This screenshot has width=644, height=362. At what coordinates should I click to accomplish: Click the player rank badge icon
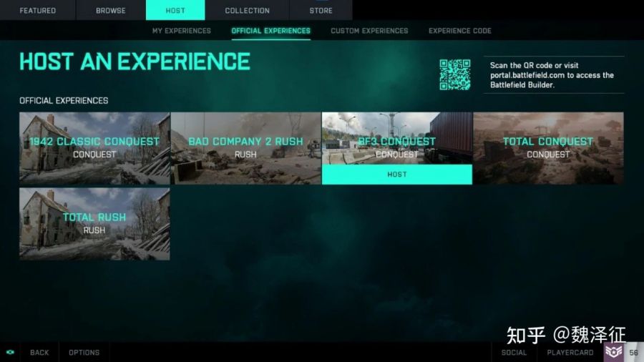tap(613, 352)
